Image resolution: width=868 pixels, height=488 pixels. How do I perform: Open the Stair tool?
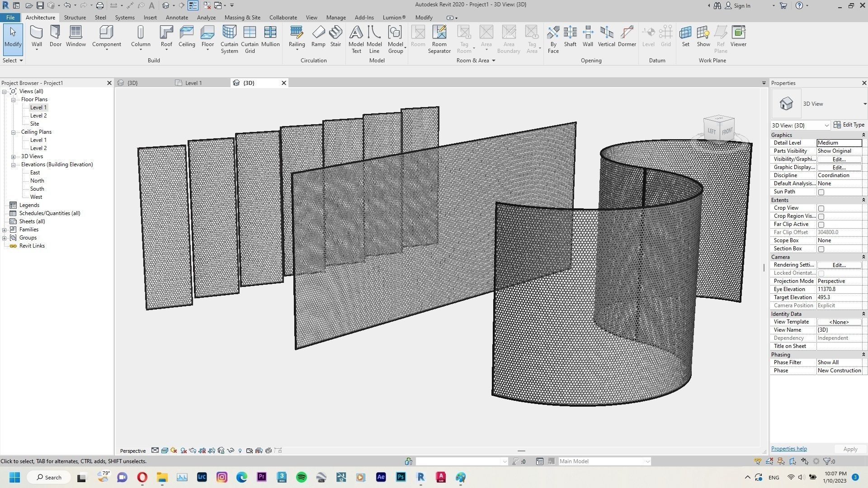[335, 36]
